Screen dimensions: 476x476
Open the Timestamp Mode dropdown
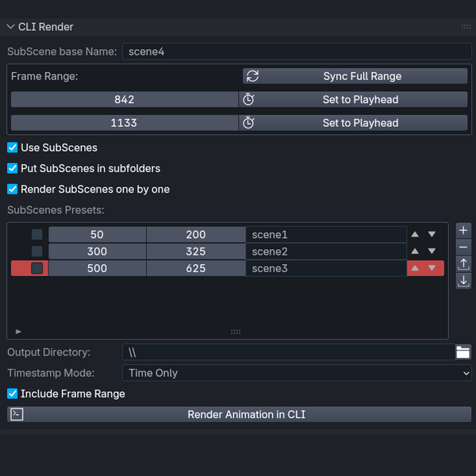pyautogui.click(x=297, y=373)
